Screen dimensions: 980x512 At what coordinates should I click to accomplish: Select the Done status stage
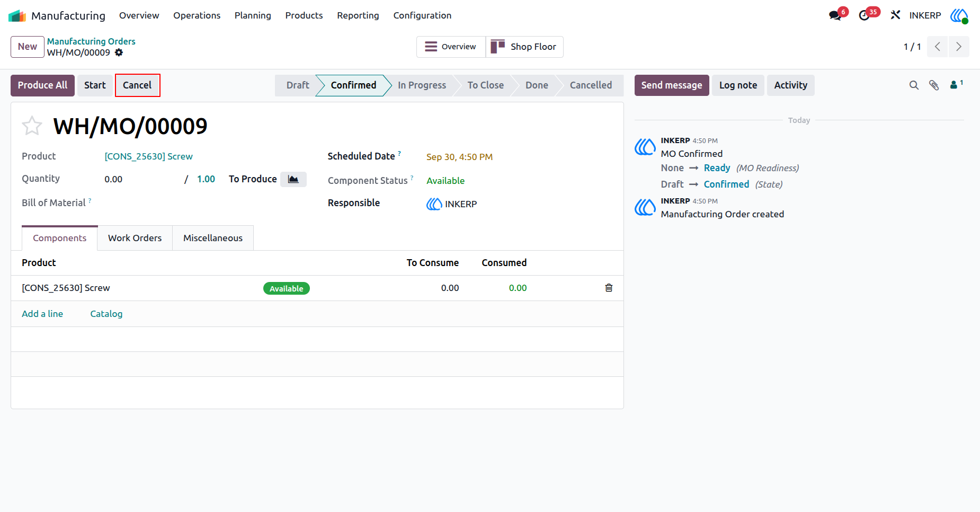point(537,85)
